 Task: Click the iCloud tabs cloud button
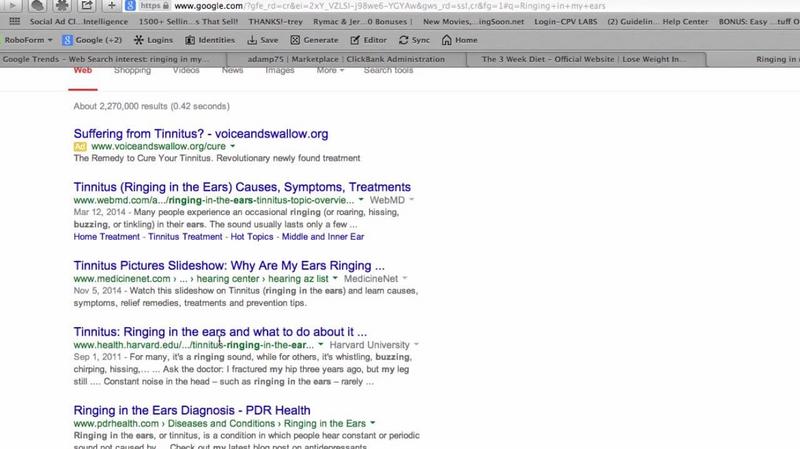tap(37, 6)
